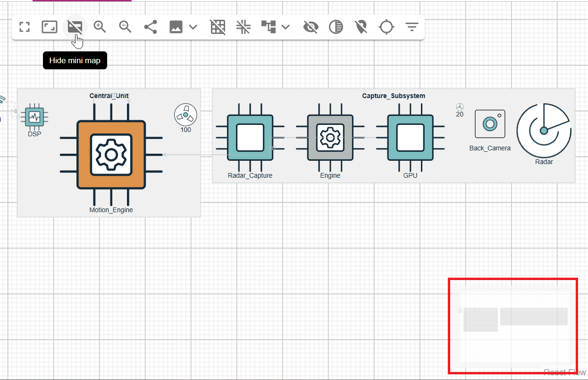This screenshot has height=380, width=588.
Task: Expand the image export dropdown arrow
Action: 193,27
